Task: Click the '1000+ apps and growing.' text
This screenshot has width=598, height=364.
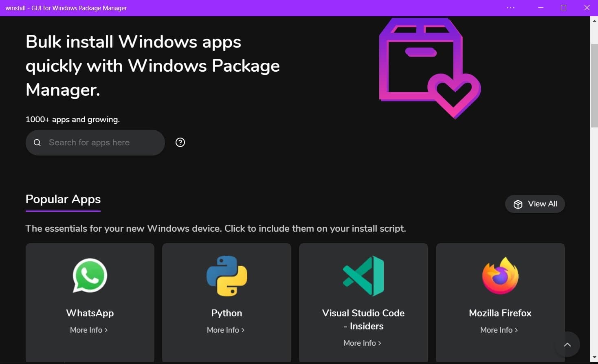Action: point(73,119)
